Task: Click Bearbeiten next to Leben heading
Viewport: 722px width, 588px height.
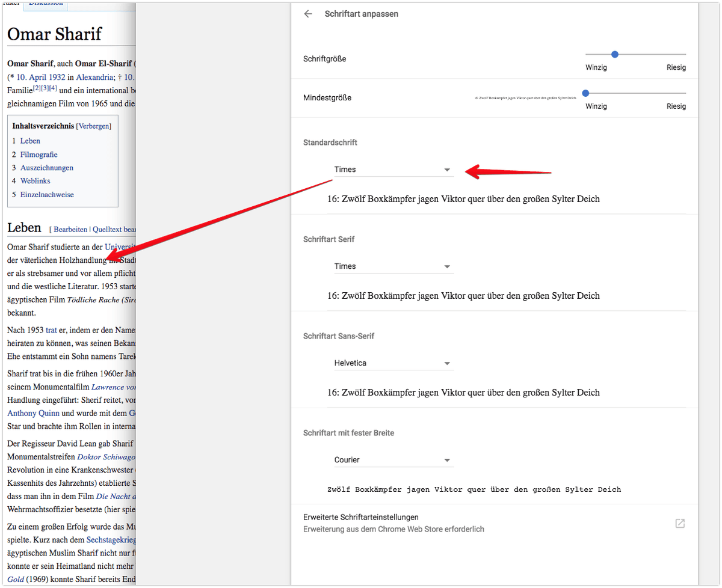Action: 70,230
